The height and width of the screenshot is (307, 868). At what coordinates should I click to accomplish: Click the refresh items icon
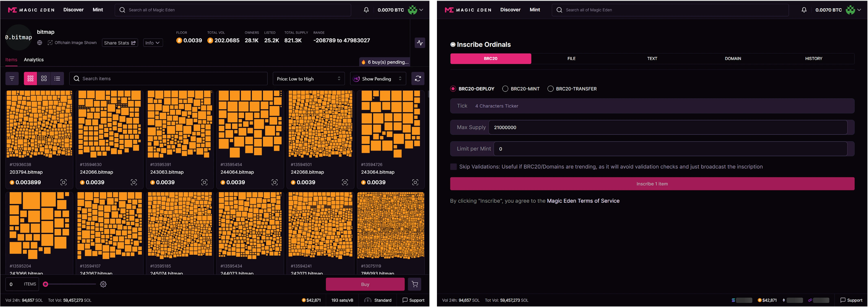[x=418, y=78]
